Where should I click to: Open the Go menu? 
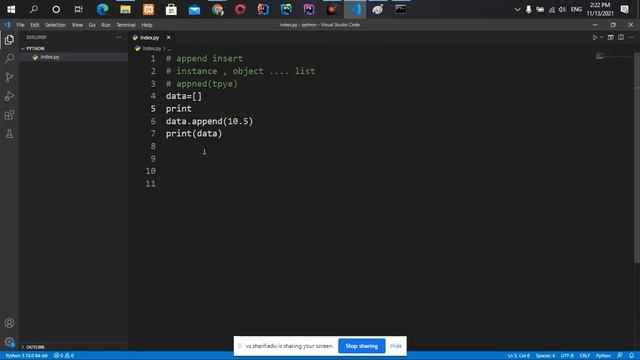point(92,25)
